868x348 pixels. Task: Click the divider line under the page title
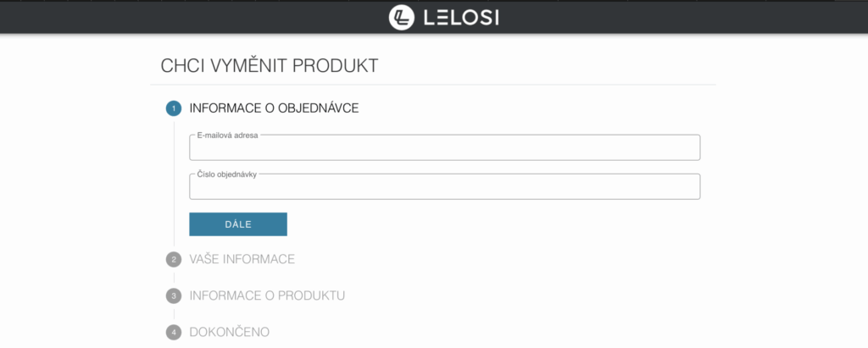click(433, 85)
